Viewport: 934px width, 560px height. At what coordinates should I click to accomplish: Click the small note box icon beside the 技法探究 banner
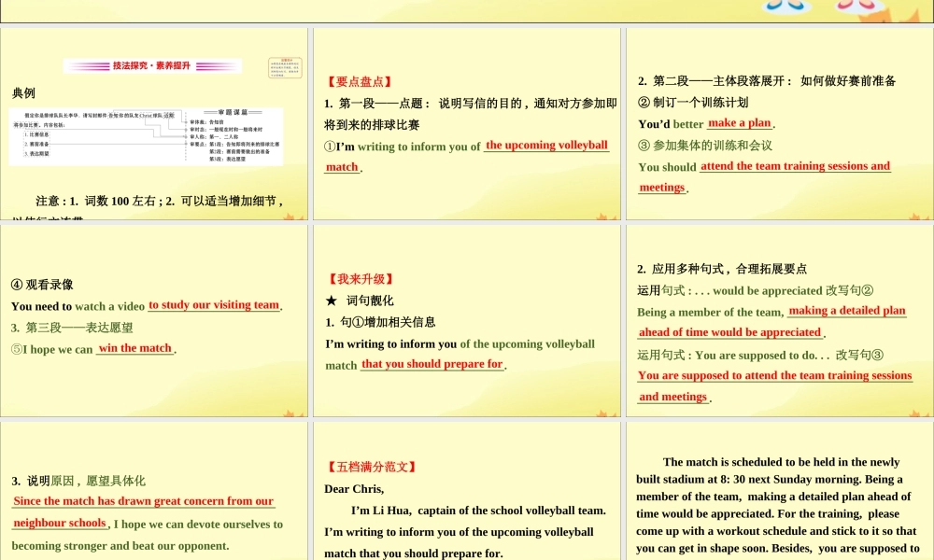tap(285, 68)
